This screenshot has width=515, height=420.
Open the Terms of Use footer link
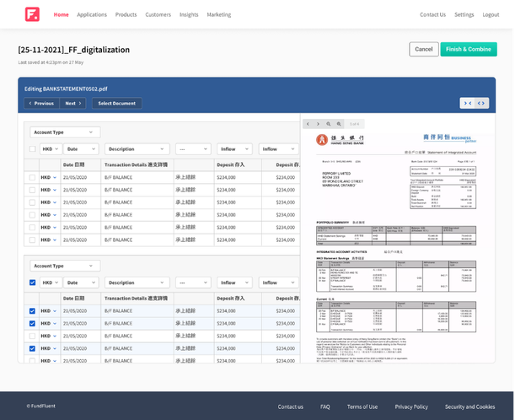coord(362,407)
